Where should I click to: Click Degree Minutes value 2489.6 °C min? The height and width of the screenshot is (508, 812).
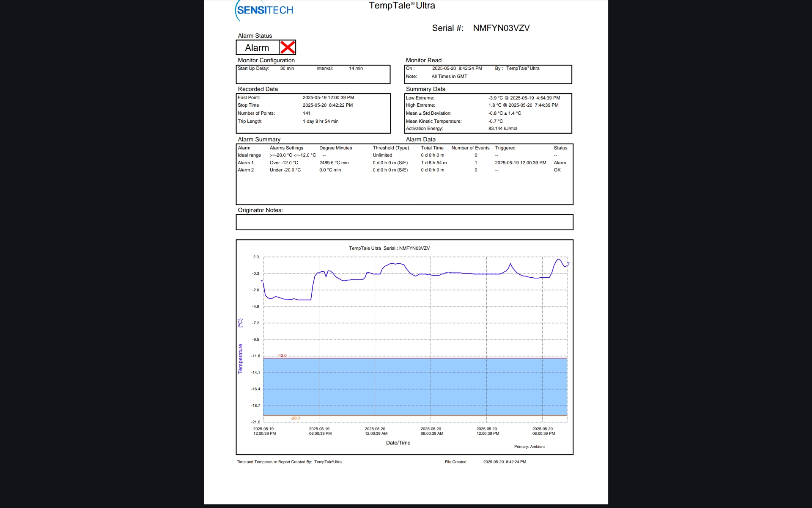click(334, 163)
